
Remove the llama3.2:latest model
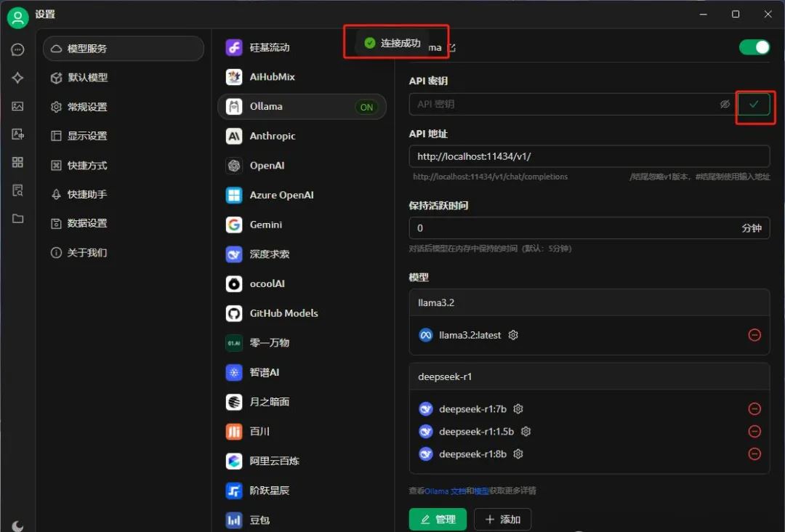point(754,335)
